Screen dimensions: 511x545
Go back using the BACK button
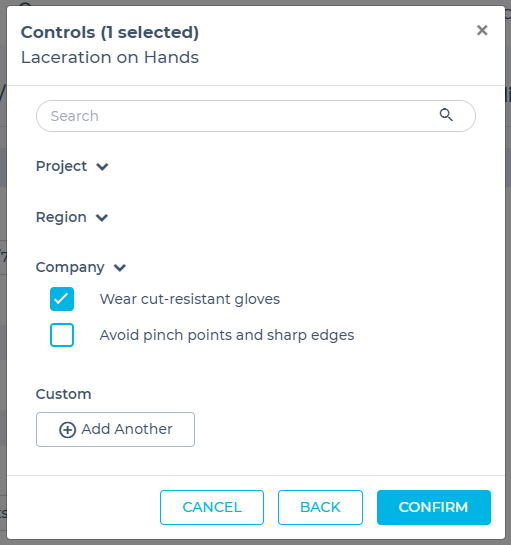point(320,507)
